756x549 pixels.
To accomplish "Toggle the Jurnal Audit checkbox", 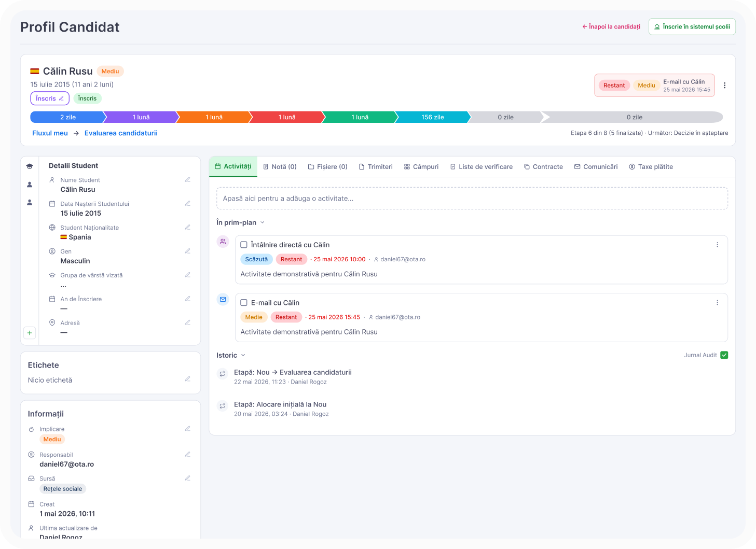I will point(724,355).
